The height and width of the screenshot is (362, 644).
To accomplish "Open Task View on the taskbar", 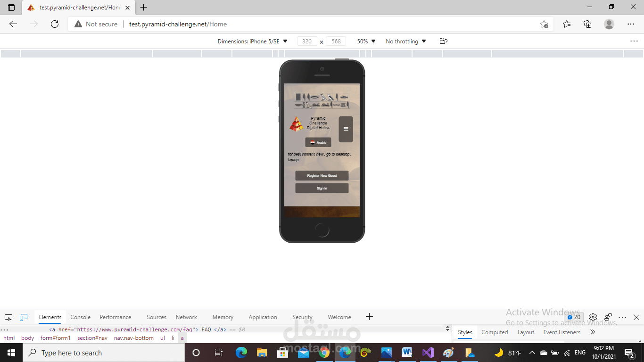I will click(x=219, y=353).
